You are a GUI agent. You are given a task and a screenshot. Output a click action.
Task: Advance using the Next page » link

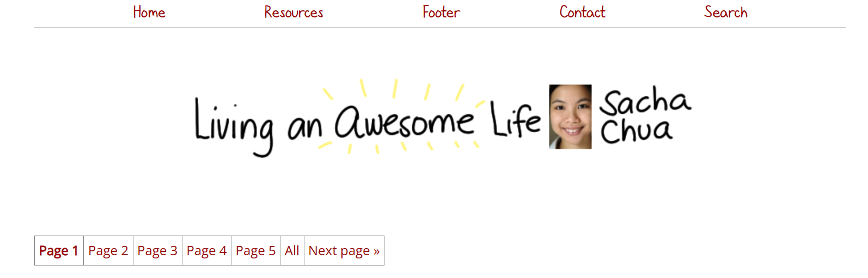pos(344,251)
